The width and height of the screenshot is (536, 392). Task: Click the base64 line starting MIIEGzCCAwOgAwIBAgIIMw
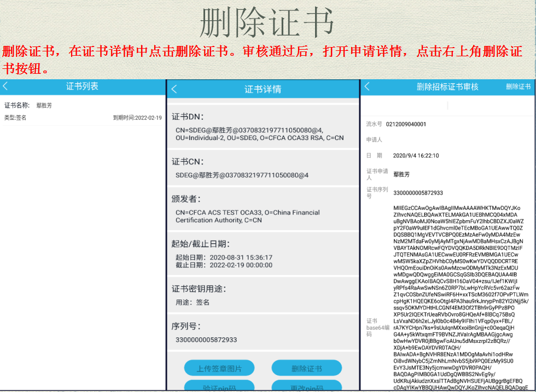pos(457,208)
